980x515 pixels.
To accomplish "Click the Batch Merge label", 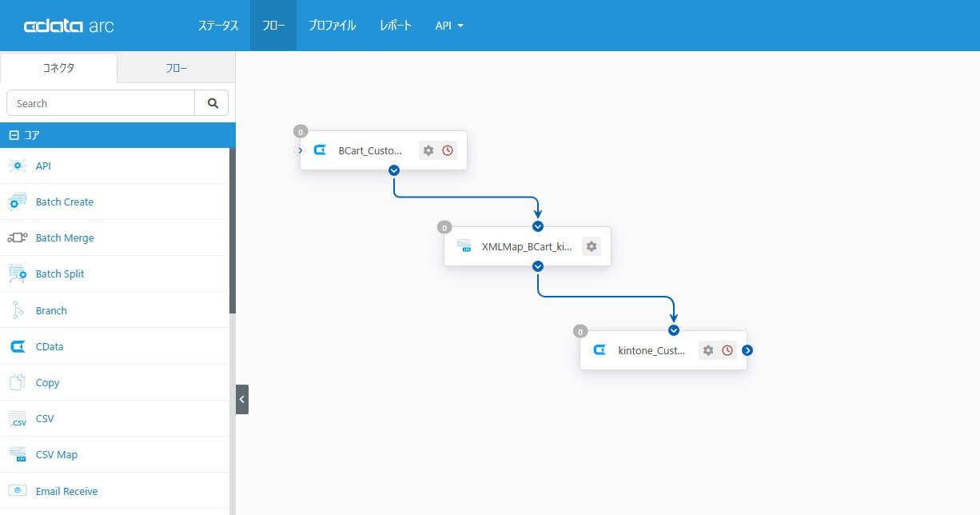I will click(x=65, y=238).
